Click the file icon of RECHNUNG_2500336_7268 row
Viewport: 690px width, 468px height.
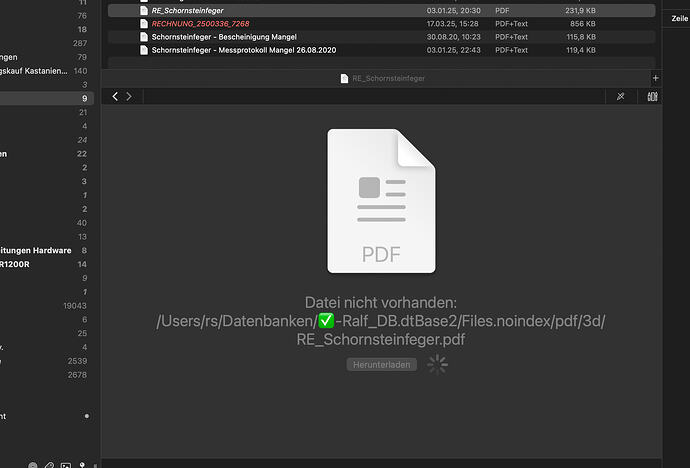(x=144, y=24)
